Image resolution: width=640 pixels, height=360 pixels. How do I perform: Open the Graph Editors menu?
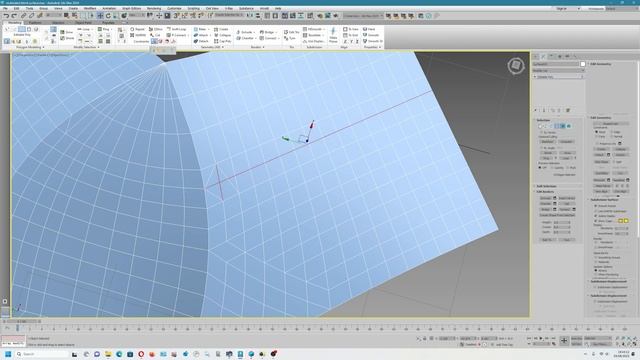point(131,8)
